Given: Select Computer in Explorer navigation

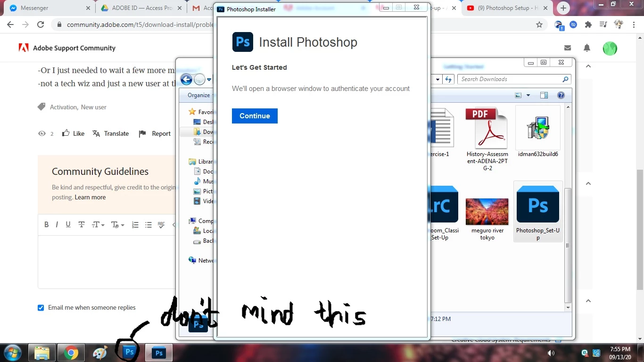Looking at the screenshot, I should (x=201, y=221).
